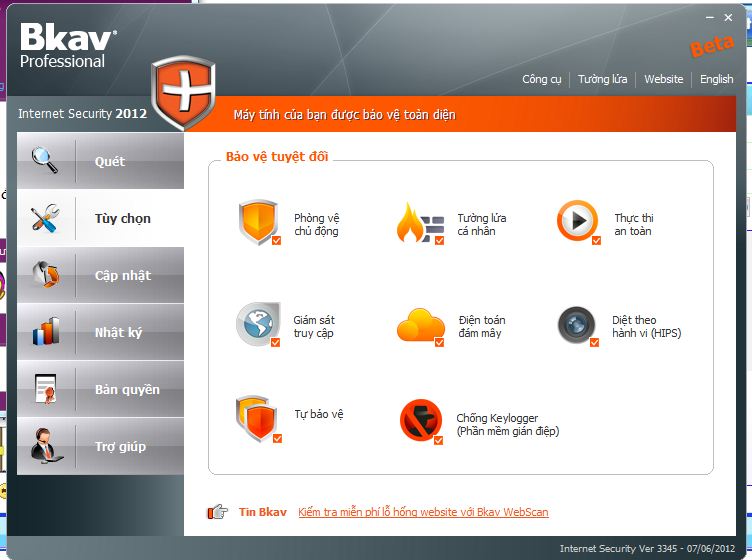Screen dimensions: 752x560
Task: Open the Công cụ menu
Action: pos(541,79)
